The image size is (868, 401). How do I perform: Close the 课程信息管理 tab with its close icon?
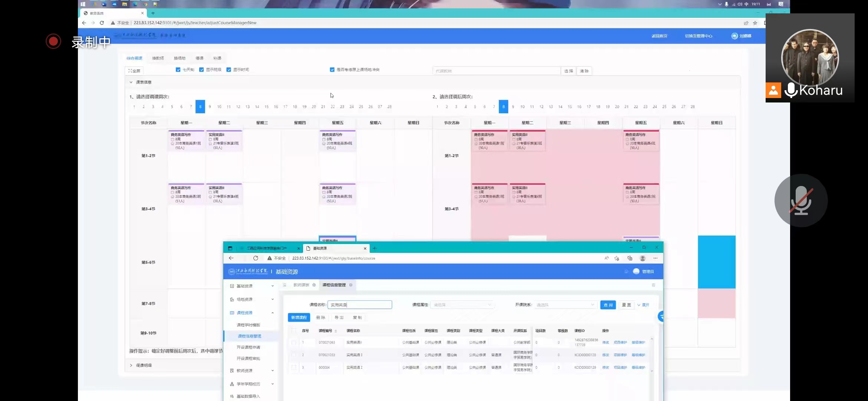click(351, 285)
